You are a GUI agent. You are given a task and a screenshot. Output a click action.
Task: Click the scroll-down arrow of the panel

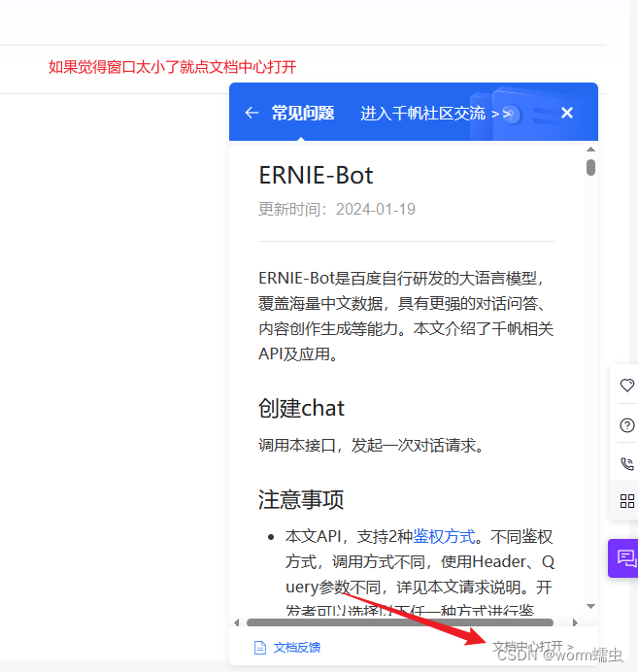(x=590, y=606)
